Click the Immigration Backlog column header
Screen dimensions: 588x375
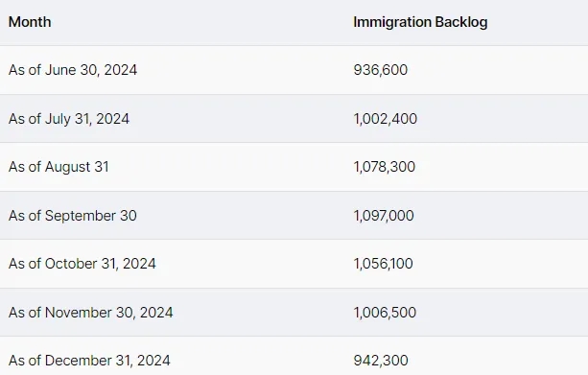(x=420, y=22)
